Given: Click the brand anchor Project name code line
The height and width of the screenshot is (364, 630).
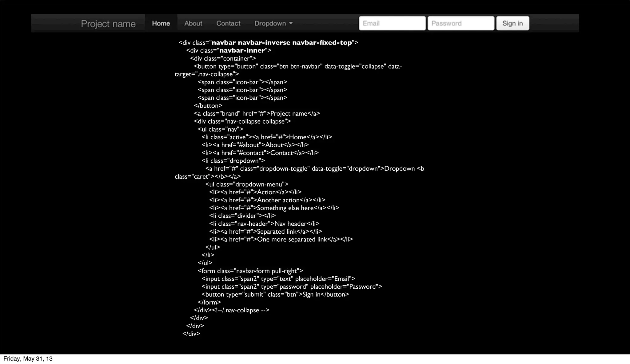Looking at the screenshot, I should [x=257, y=113].
